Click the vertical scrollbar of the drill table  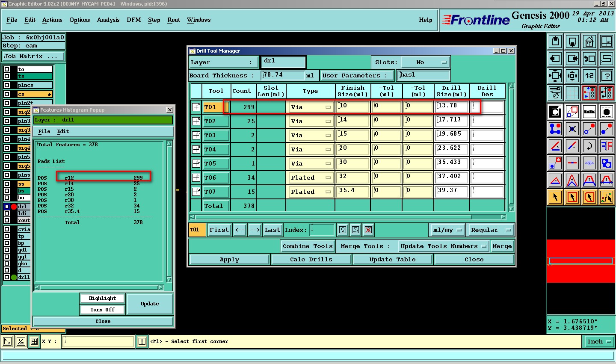click(511, 147)
